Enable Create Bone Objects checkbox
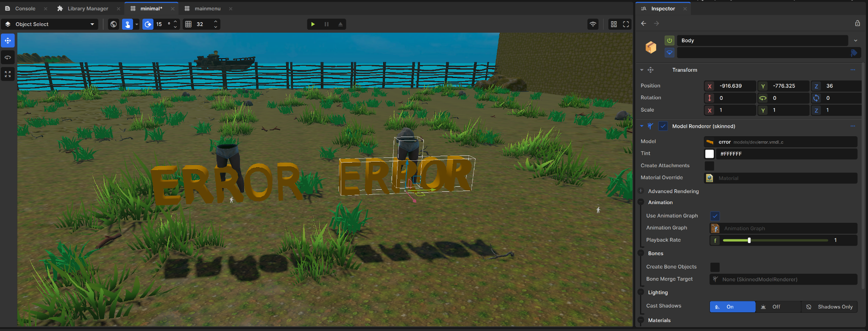The width and height of the screenshot is (868, 331). click(715, 267)
